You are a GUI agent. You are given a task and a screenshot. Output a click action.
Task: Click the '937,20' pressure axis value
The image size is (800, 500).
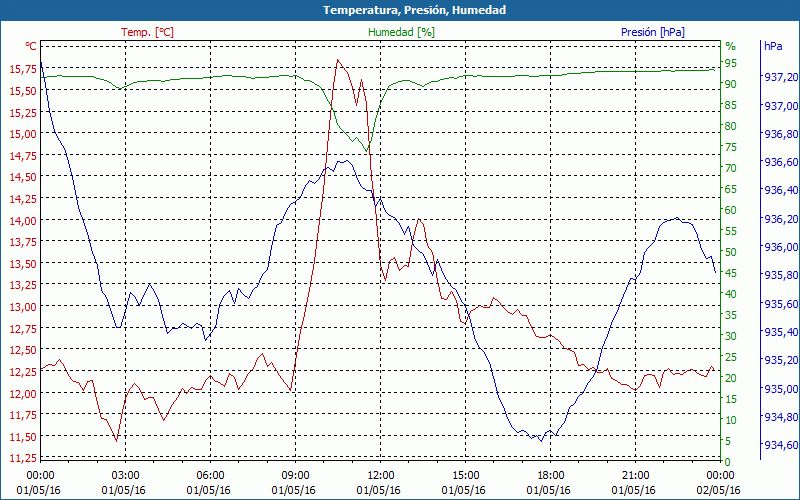pyautogui.click(x=781, y=77)
